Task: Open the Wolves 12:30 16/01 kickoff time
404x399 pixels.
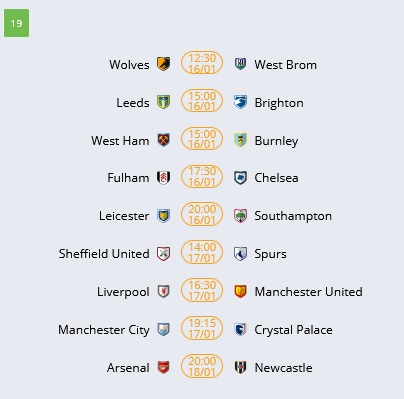Action: (202, 64)
